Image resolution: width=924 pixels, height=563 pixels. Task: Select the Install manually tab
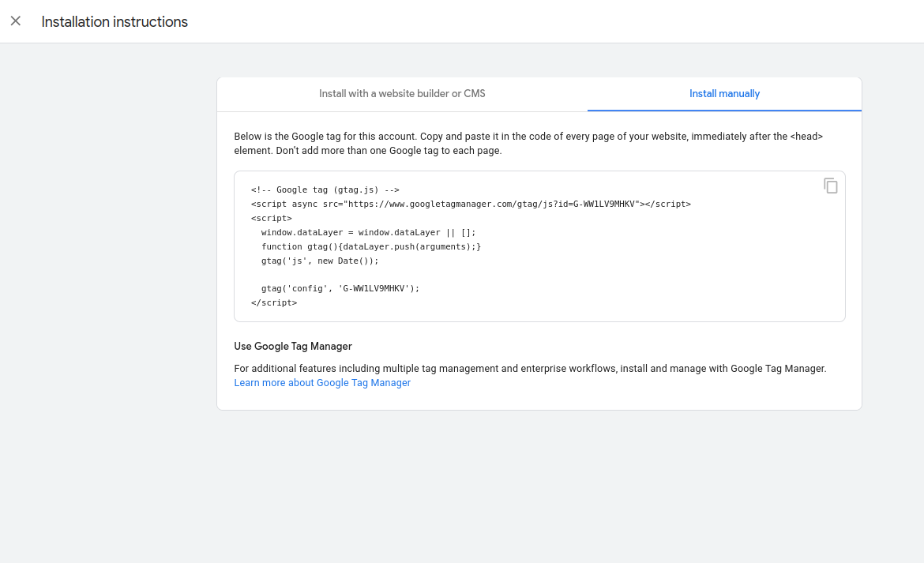(724, 94)
